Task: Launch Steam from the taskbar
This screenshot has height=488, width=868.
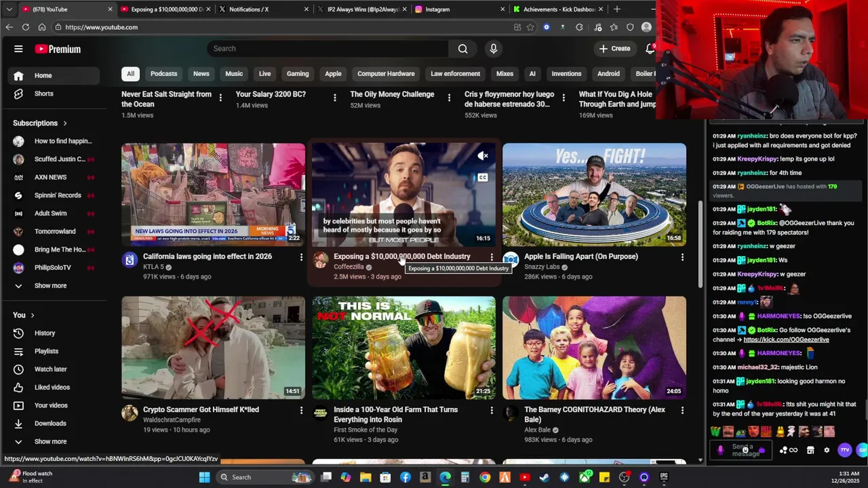Action: [544, 477]
